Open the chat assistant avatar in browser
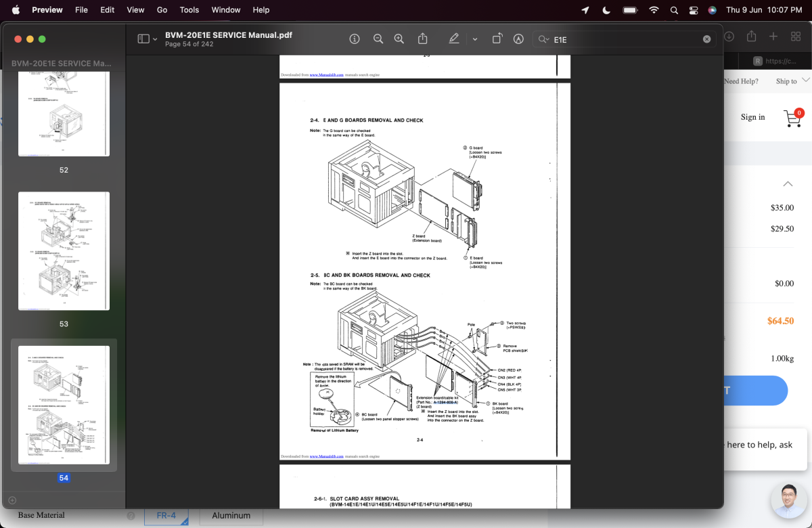This screenshot has width=812, height=528. (789, 502)
